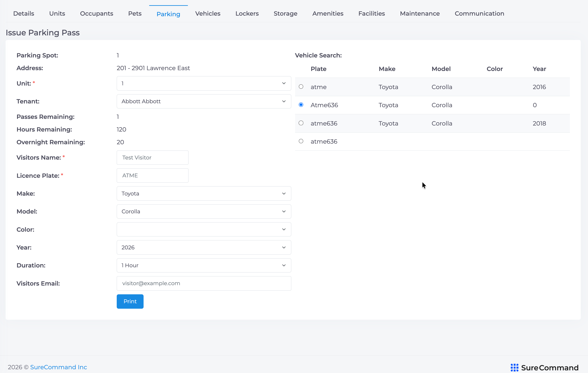Click the Visitors Name input field
Screen dimensions: 588x373
[x=152, y=158]
